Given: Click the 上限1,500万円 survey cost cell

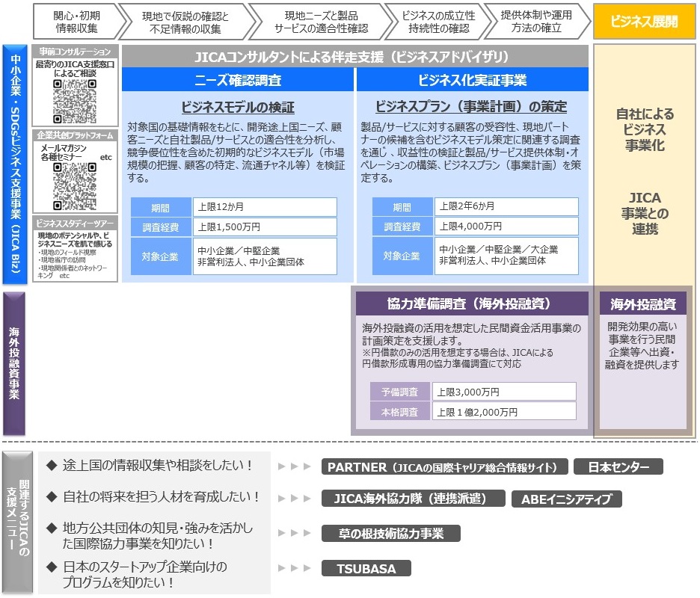Looking at the screenshot, I should (x=265, y=226).
